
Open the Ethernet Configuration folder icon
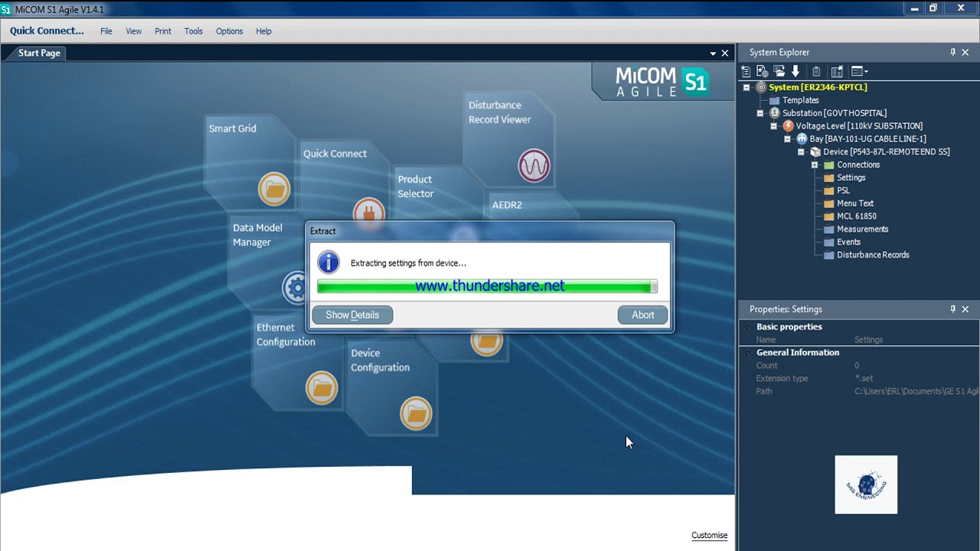click(x=322, y=388)
